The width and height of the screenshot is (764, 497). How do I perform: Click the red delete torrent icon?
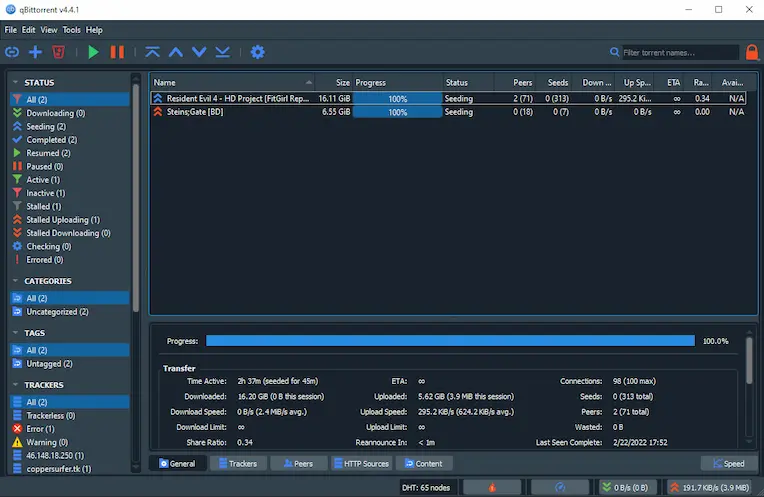(x=60, y=52)
